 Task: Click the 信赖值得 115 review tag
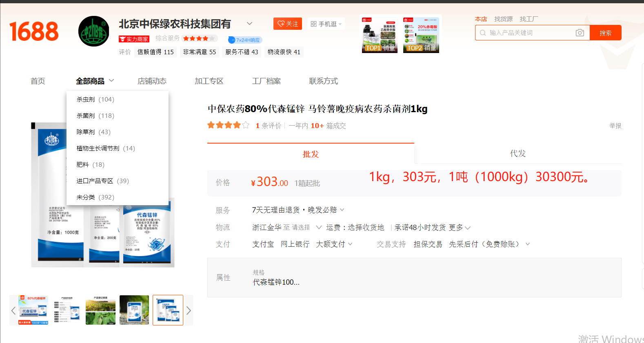click(155, 52)
